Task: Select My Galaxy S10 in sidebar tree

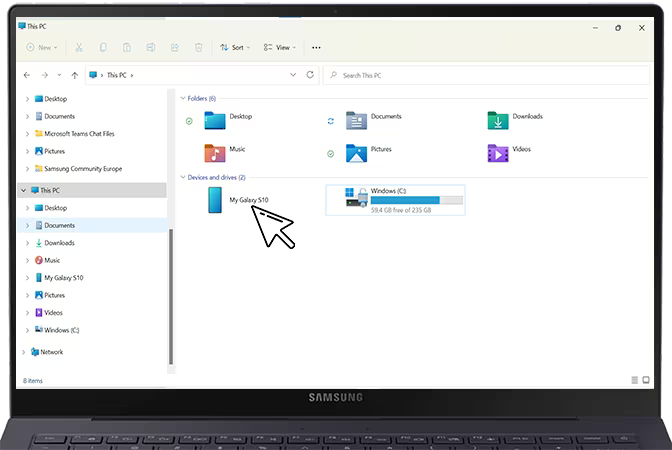Action: click(64, 278)
